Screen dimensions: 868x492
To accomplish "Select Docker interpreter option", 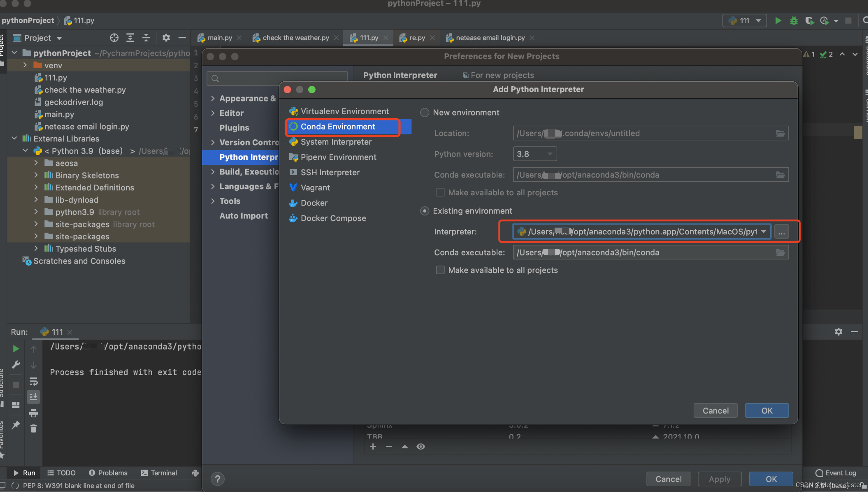I will (x=314, y=202).
